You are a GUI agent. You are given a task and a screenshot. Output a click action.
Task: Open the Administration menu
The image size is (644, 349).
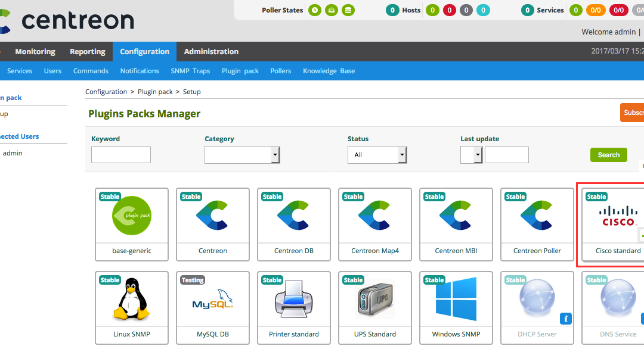click(211, 52)
